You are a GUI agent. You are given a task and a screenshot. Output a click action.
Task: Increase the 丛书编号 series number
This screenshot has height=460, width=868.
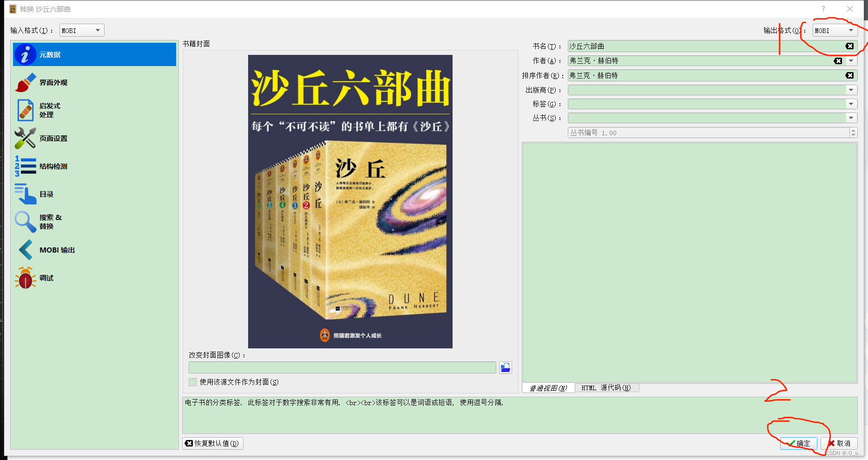[x=853, y=130]
